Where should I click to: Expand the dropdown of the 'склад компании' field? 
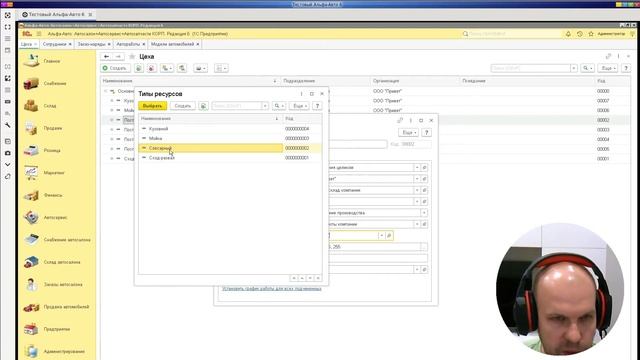(417, 190)
